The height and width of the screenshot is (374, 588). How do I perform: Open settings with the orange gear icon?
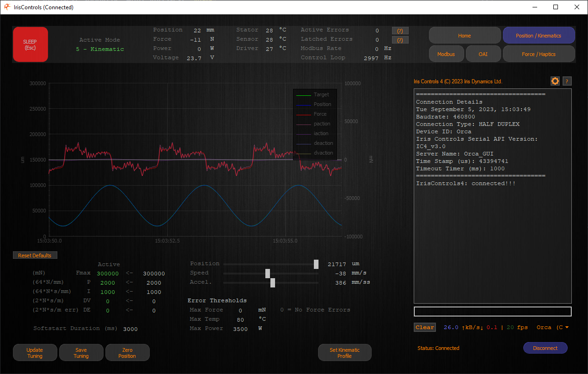[555, 81]
